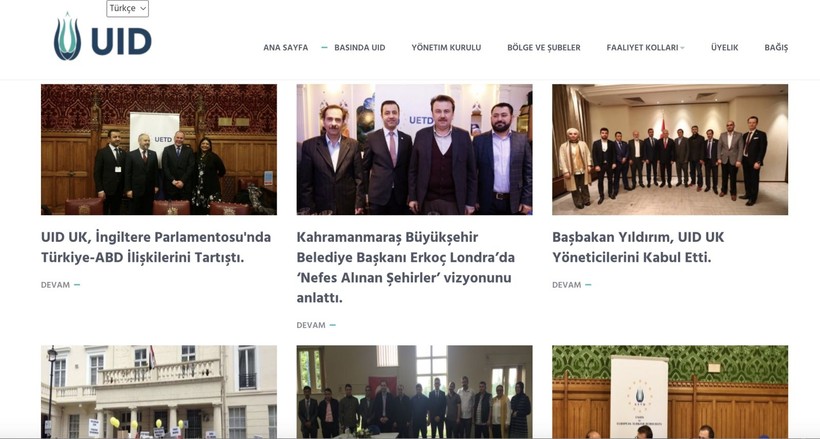Image resolution: width=820 pixels, height=439 pixels.
Task: Read headline about Türkiye-ABD İlişkileri
Action: [156, 247]
